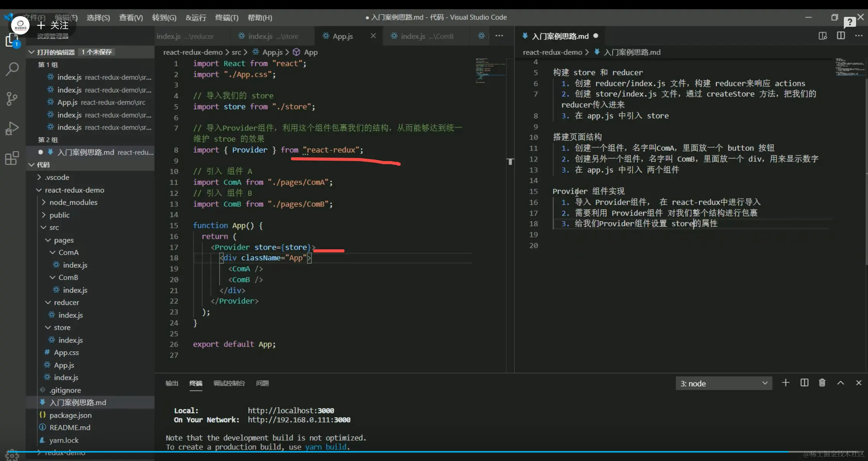Switch to the 问题 panel tab
868x461 pixels.
262,383
